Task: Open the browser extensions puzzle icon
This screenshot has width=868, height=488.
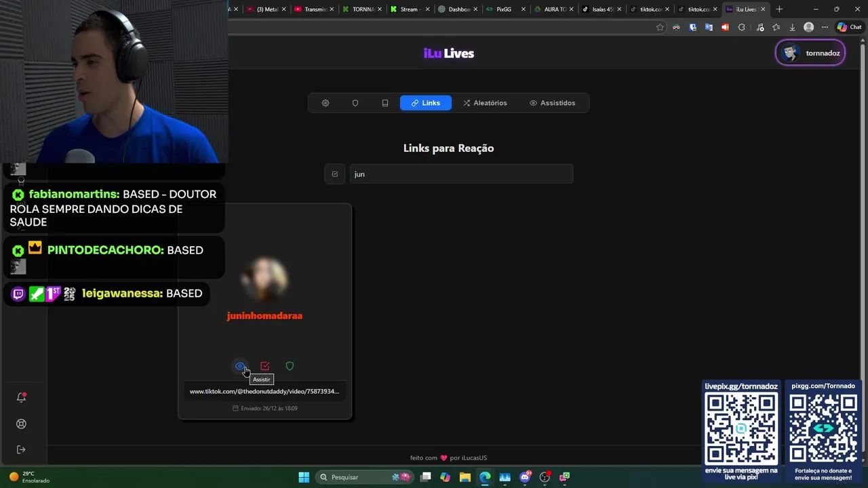Action: coord(741,27)
